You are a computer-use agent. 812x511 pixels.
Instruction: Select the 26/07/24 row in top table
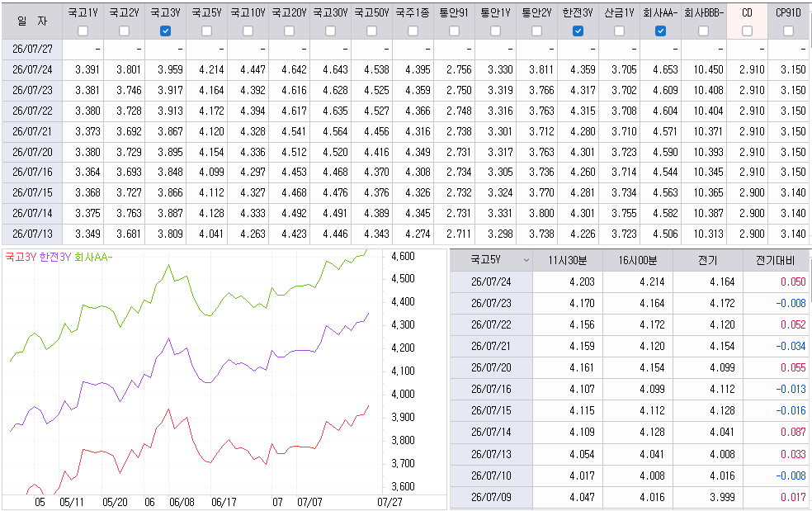click(407, 69)
